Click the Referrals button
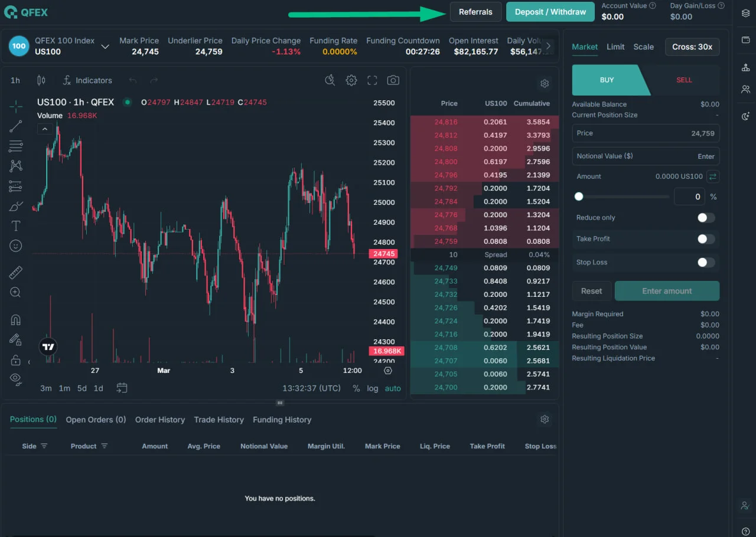756x537 pixels. [x=475, y=12]
